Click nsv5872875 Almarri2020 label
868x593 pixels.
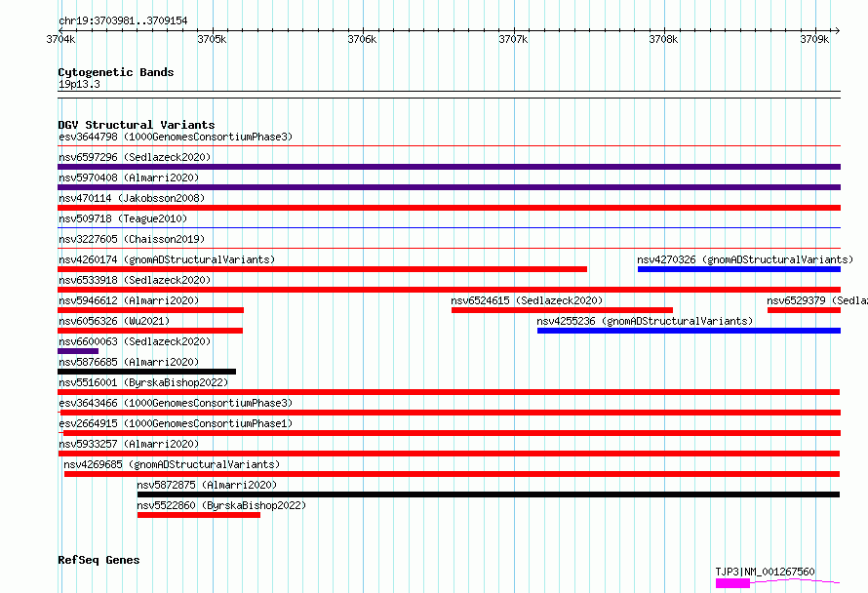[x=207, y=485]
